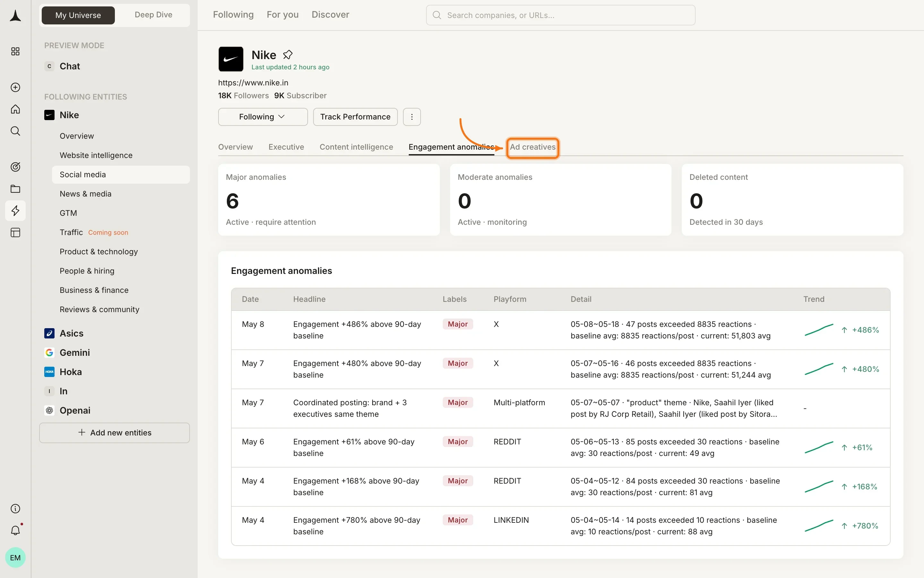924x578 pixels.
Task: Open News & media in sidebar
Action: 86,194
